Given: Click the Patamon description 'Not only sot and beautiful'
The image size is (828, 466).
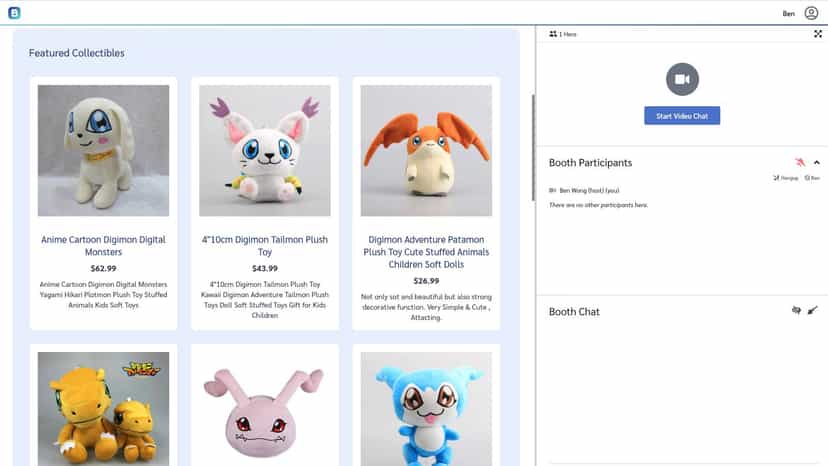Looking at the screenshot, I should tap(426, 307).
